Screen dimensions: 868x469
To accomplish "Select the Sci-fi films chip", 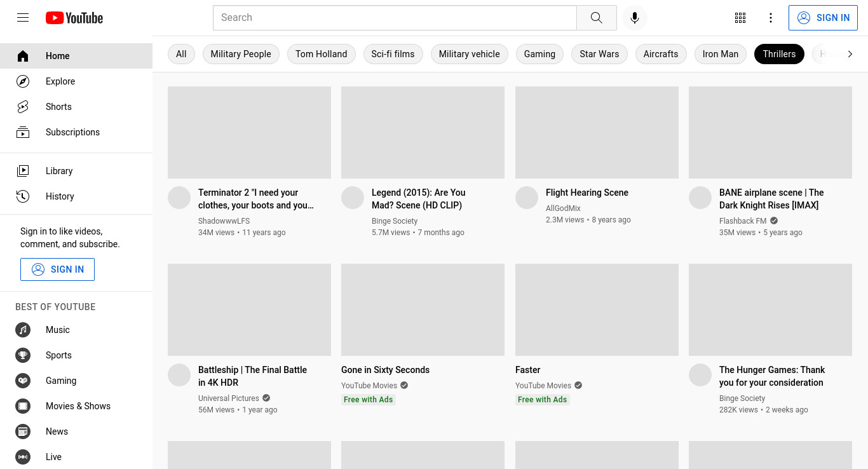I will pos(393,54).
